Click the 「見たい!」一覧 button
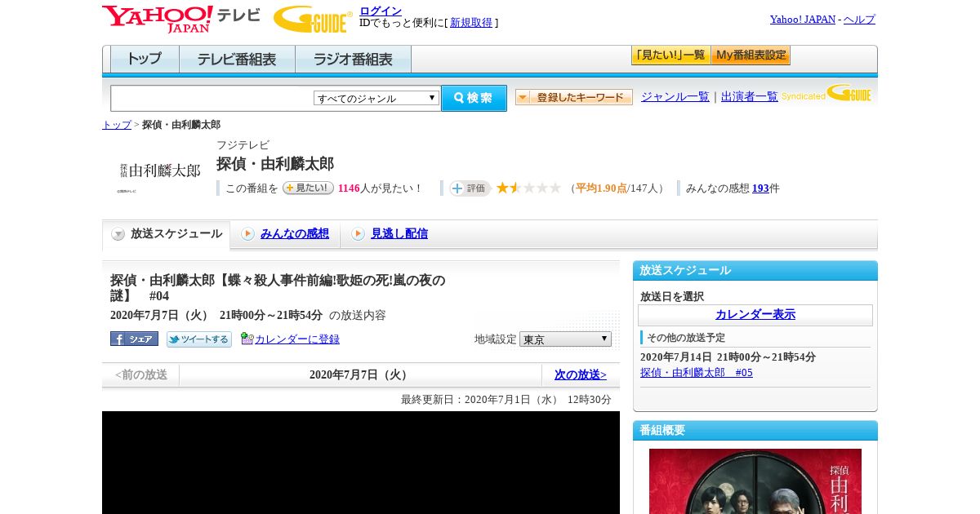980x514 pixels. pos(670,55)
